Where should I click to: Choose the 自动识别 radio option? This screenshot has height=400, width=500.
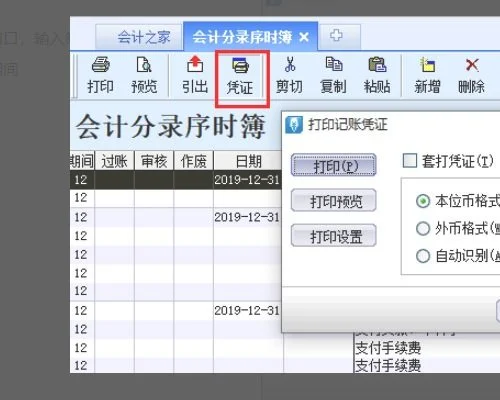point(423,256)
